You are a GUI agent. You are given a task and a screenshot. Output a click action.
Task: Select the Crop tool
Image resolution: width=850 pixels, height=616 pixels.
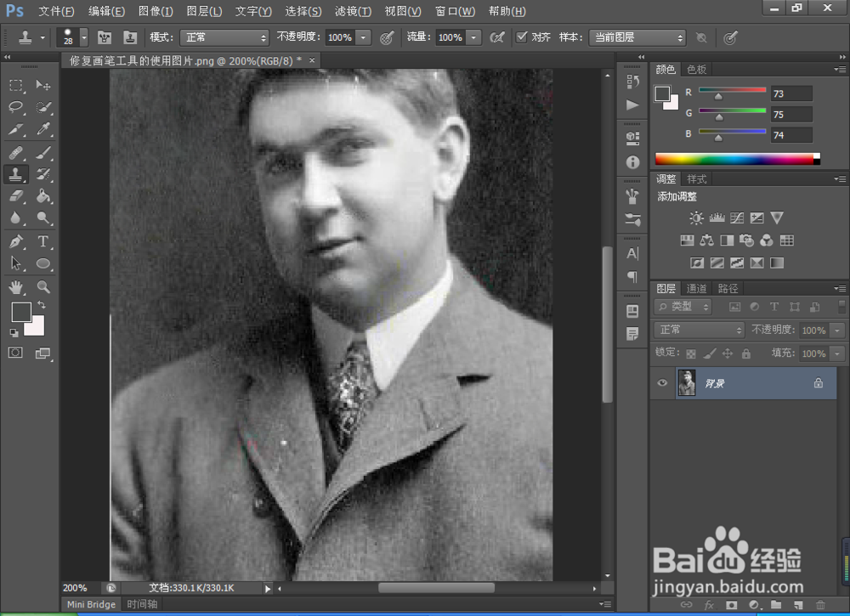click(15, 129)
